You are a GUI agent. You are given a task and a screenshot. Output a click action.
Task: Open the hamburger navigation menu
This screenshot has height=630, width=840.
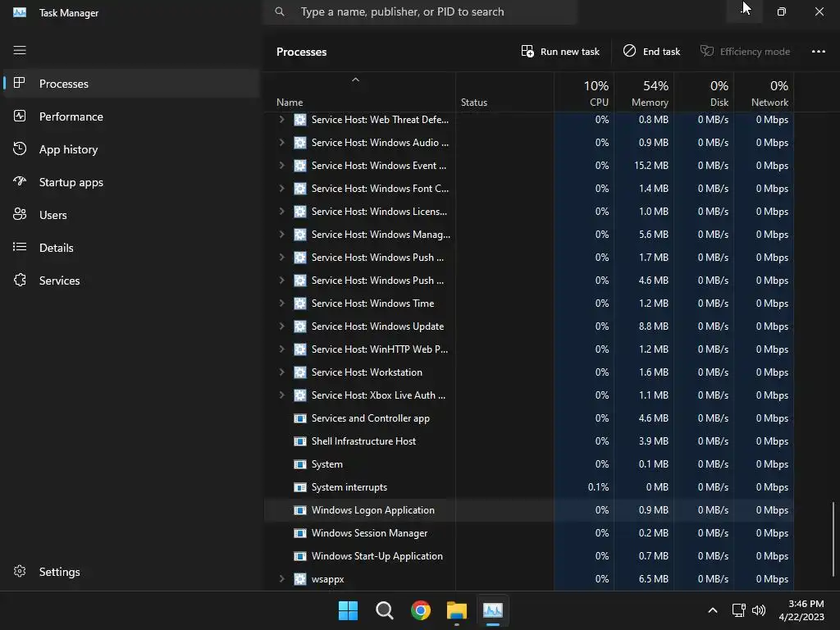[x=20, y=50]
